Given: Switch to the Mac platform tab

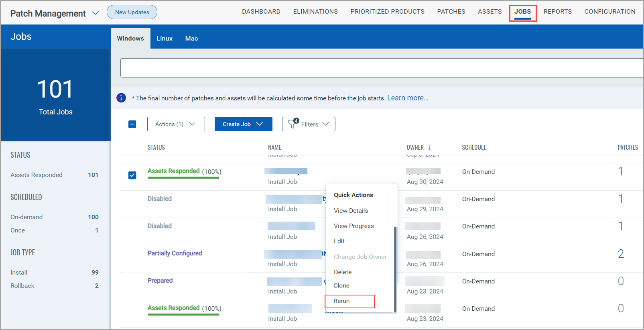Looking at the screenshot, I should [191, 39].
